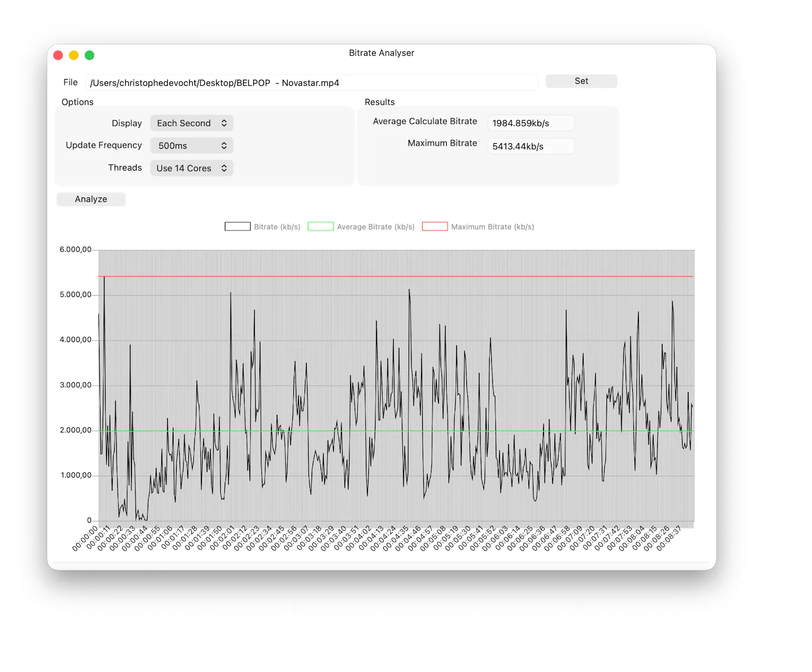Click the Bitrate (kb/s) legend label
Screen dimensions: 812x672
click(277, 227)
